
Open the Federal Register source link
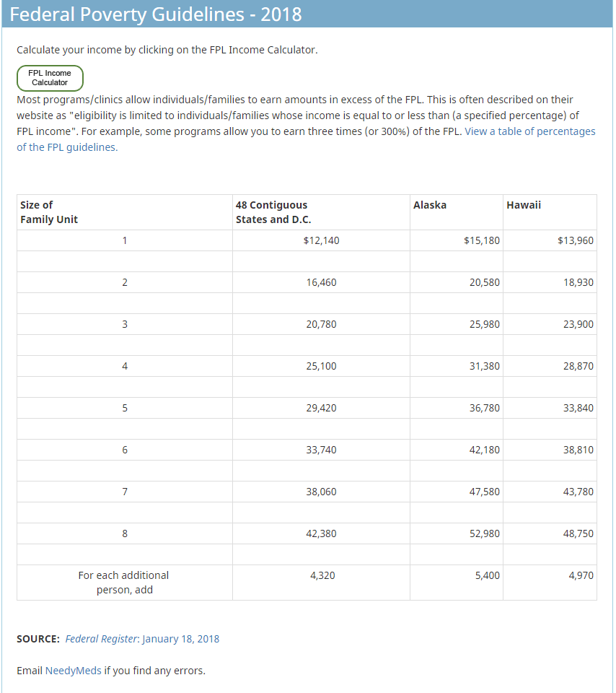[101, 639]
